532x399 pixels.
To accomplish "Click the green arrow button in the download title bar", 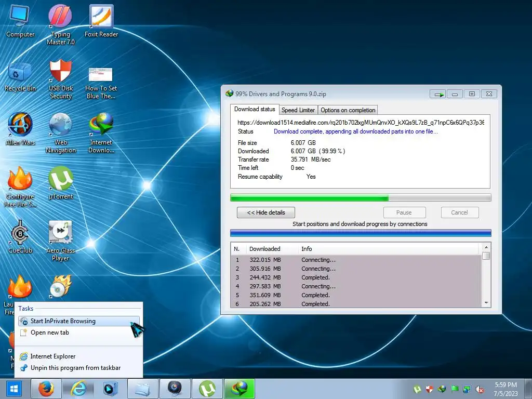I will (x=437, y=94).
